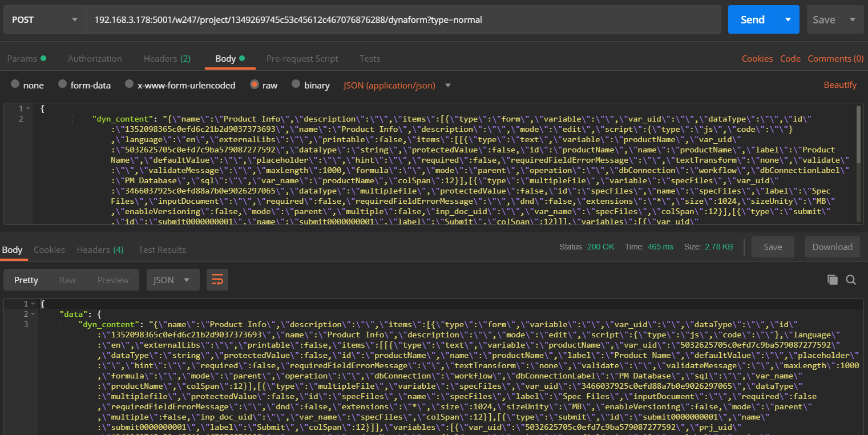868x435 pixels.
Task: Switch response view to Raw
Action: 67,280
